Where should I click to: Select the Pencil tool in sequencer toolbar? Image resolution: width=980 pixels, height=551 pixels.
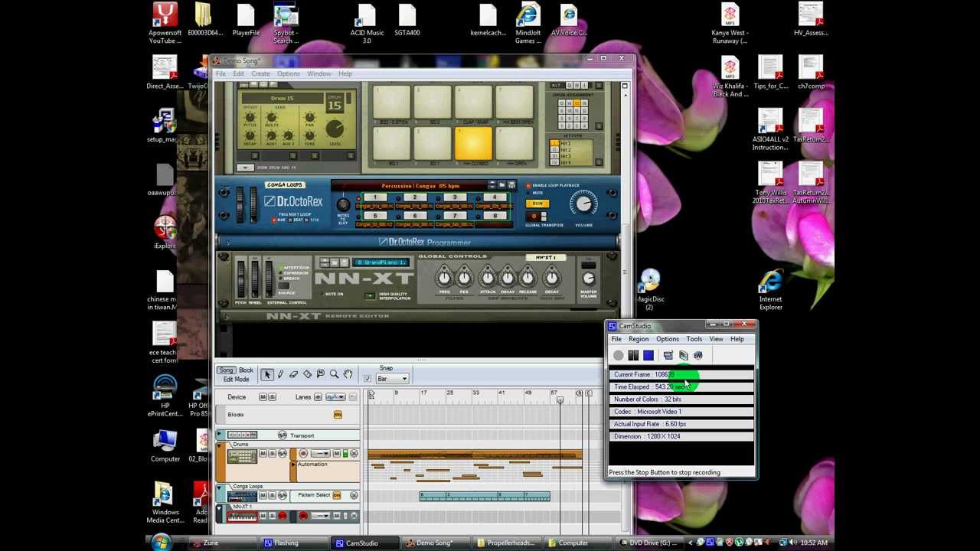pyautogui.click(x=280, y=374)
